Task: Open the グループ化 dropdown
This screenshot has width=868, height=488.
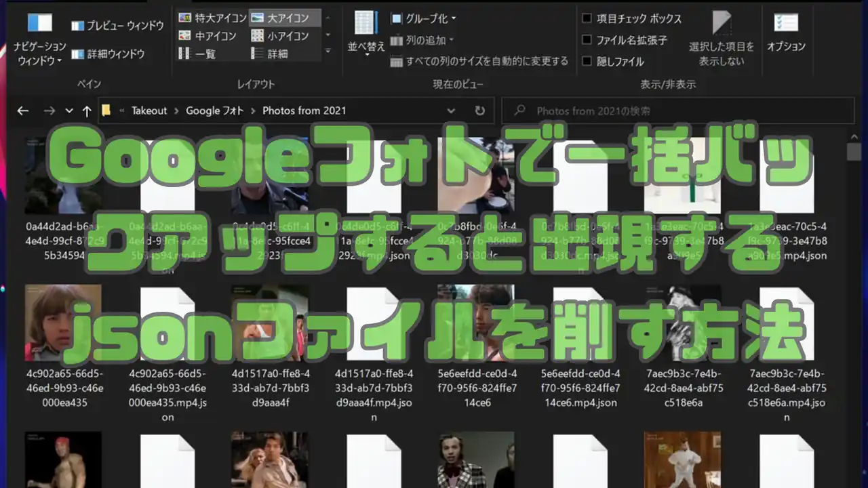Action: (424, 18)
